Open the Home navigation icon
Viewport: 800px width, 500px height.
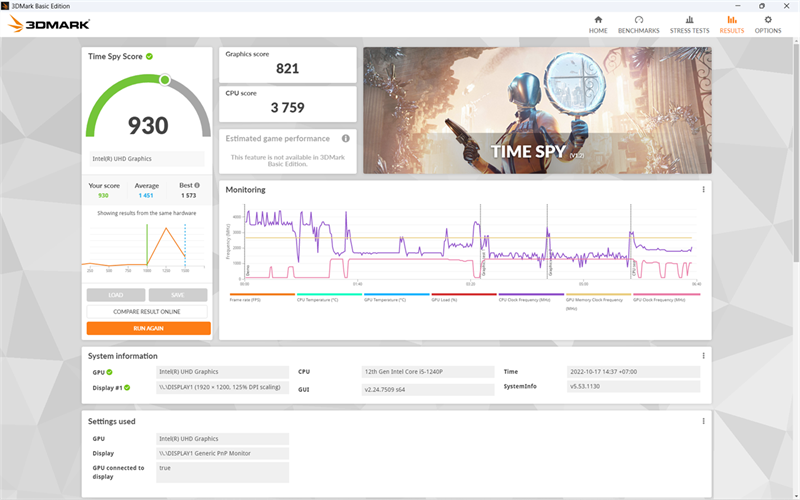pyautogui.click(x=598, y=24)
